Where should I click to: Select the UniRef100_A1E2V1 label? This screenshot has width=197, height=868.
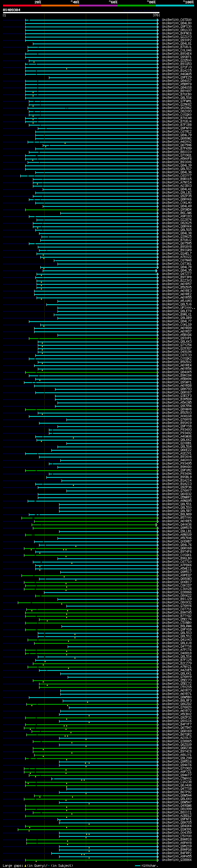coord(176,453)
